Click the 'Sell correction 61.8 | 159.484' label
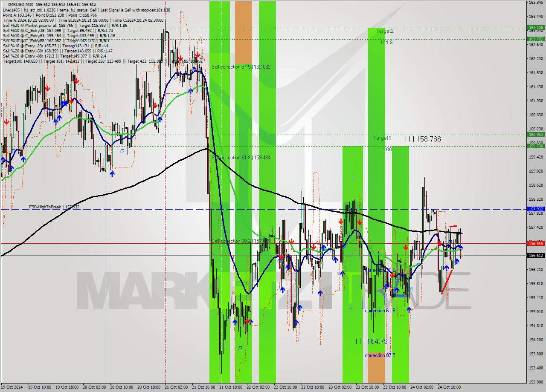Screen dimensions: 546x392 pos(241,158)
